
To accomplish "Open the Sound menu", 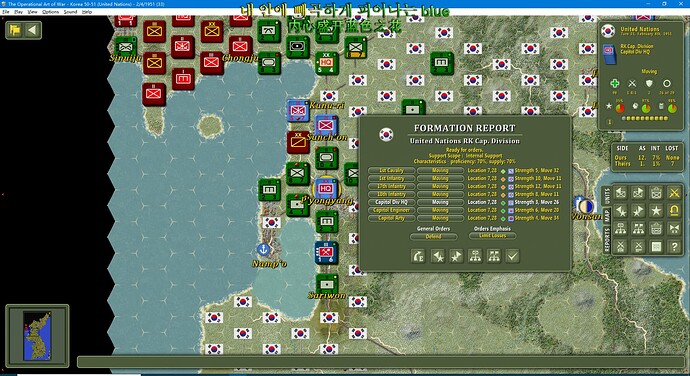I will pos(70,12).
